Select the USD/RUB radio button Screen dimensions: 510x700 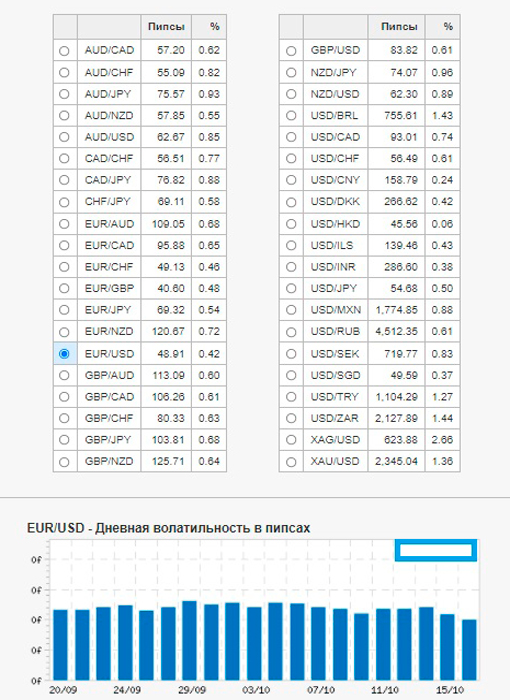click(x=291, y=332)
